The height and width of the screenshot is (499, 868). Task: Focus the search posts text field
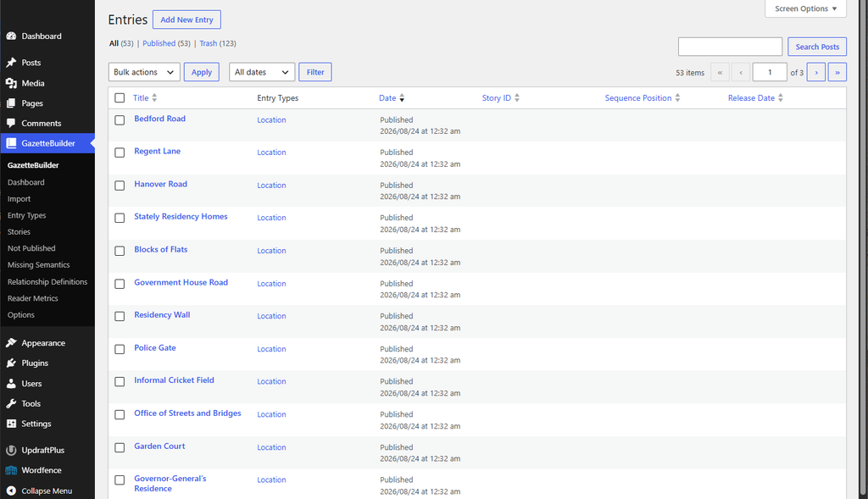pyautogui.click(x=730, y=47)
